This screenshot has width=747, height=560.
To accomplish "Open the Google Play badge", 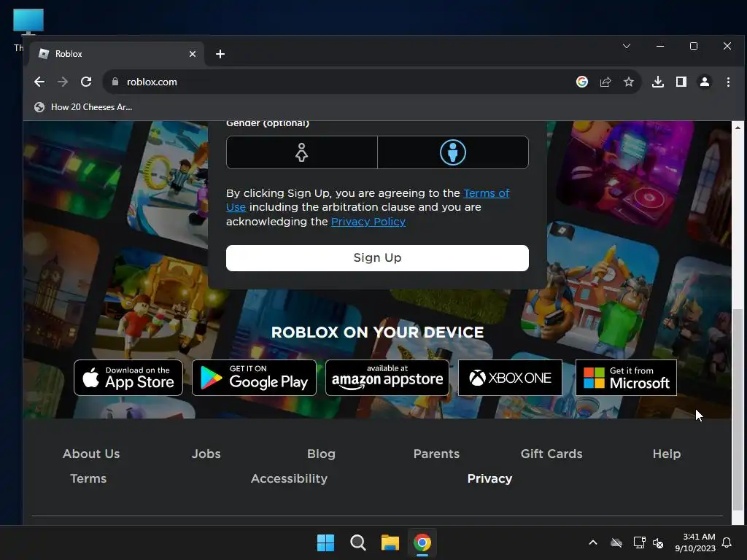I will point(254,378).
